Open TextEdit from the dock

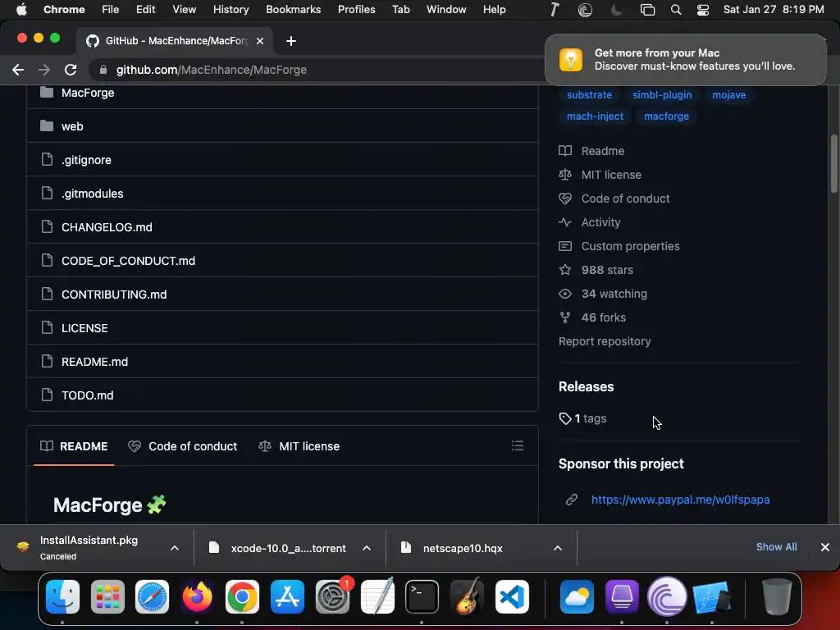pyautogui.click(x=377, y=597)
